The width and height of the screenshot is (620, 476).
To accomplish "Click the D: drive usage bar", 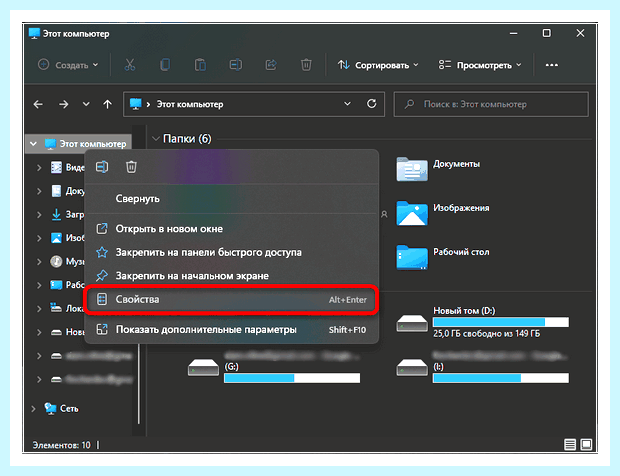I will (501, 322).
